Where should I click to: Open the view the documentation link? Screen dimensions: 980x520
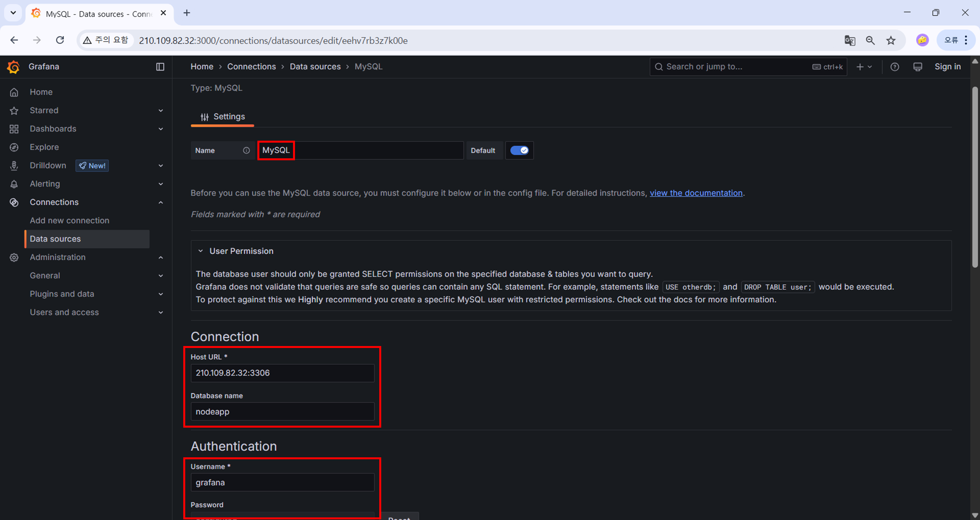[x=696, y=193]
